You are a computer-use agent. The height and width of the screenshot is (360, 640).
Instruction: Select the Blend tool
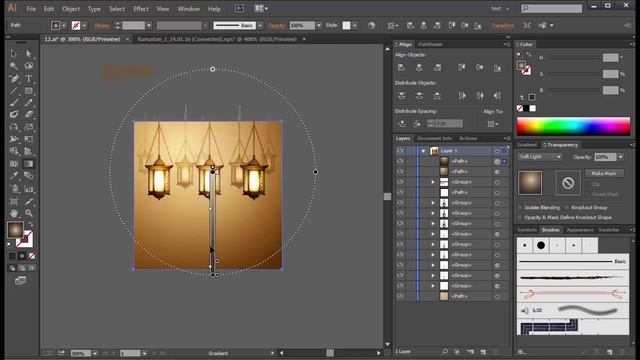29,176
